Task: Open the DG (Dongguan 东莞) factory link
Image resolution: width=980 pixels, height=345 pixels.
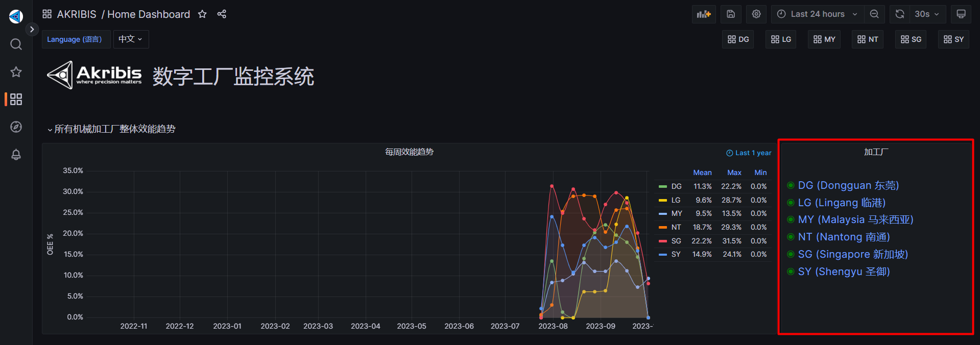Action: point(848,185)
